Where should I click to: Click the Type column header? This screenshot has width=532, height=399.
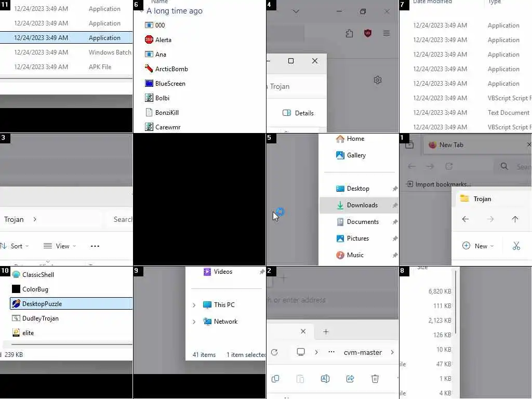click(x=495, y=2)
